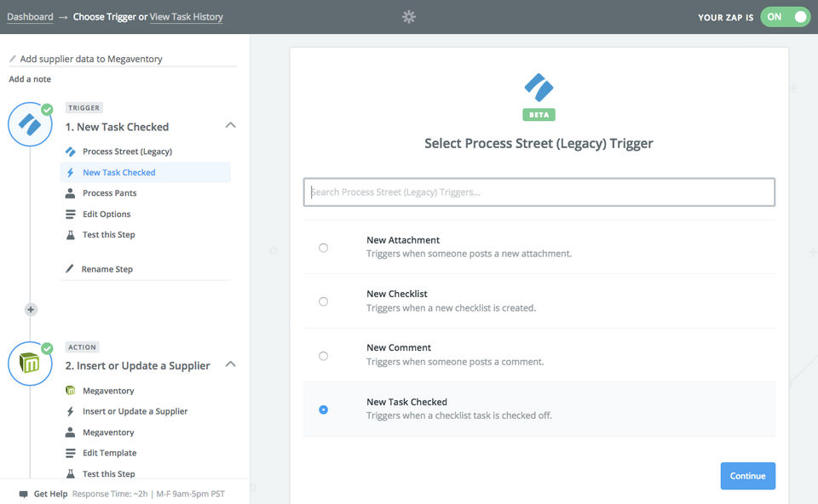Open the View Task History link
818x504 pixels.
187,16
